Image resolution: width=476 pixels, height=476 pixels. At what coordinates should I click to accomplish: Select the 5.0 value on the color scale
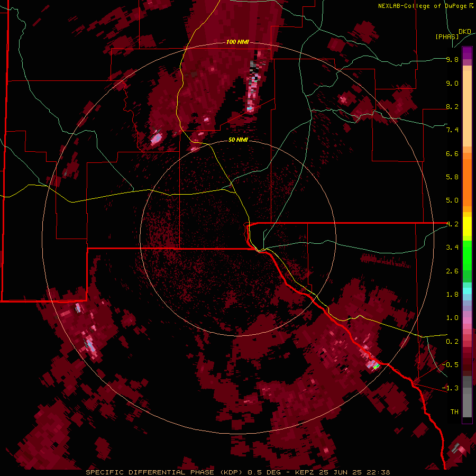pos(452,200)
